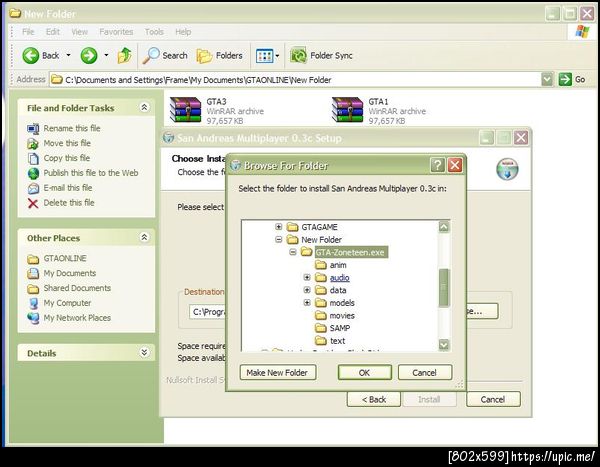Expand the Details panel

(144, 352)
